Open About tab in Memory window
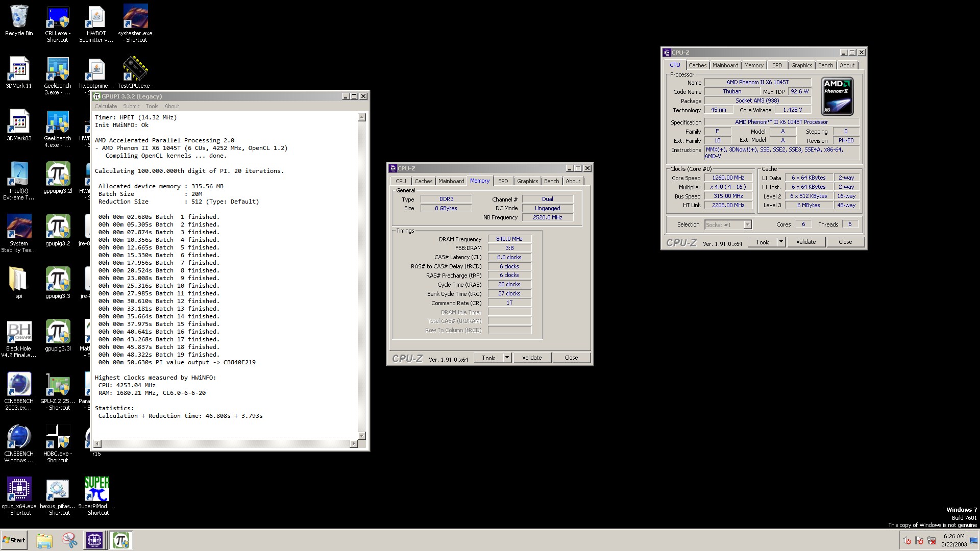Viewport: 980px width, 551px height. (x=573, y=181)
